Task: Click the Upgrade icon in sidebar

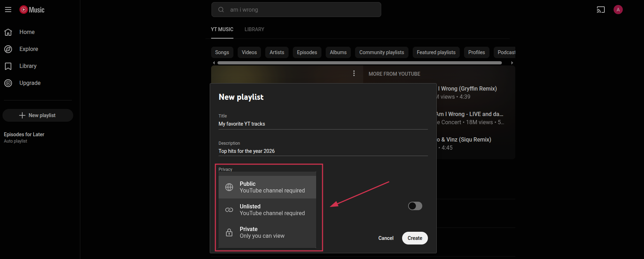Action: tap(8, 83)
